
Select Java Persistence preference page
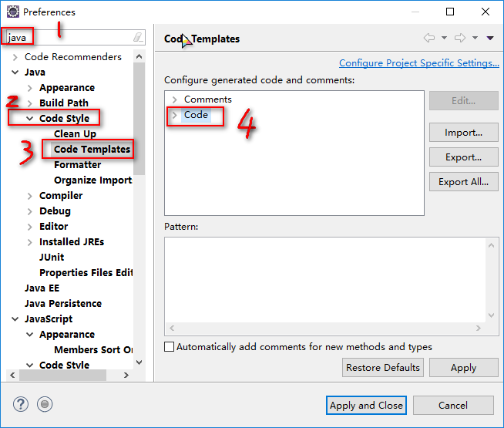(x=63, y=304)
